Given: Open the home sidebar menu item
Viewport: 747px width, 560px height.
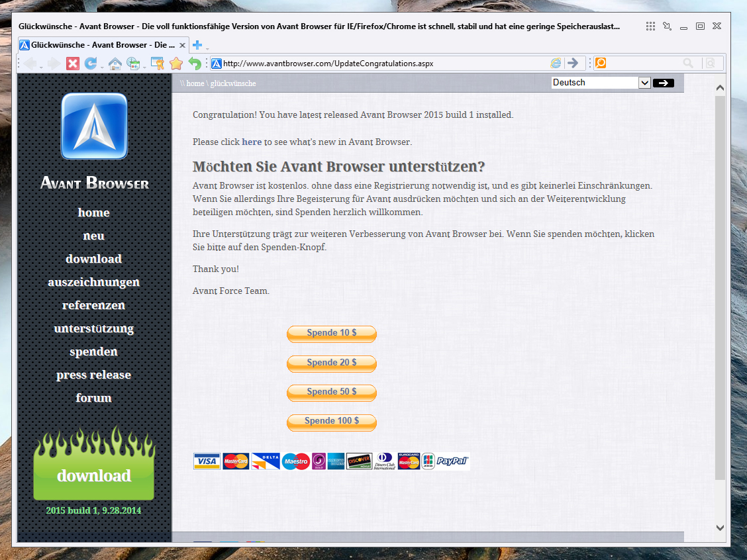Looking at the screenshot, I should (94, 212).
